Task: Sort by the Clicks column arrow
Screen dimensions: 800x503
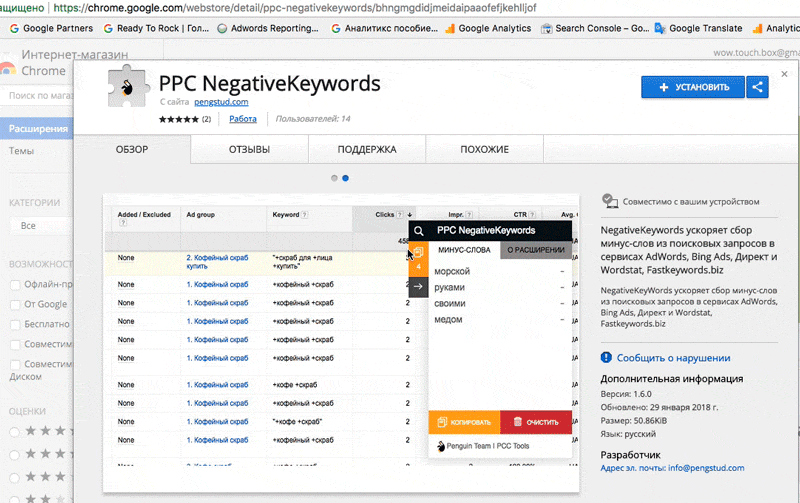Action: [x=410, y=215]
